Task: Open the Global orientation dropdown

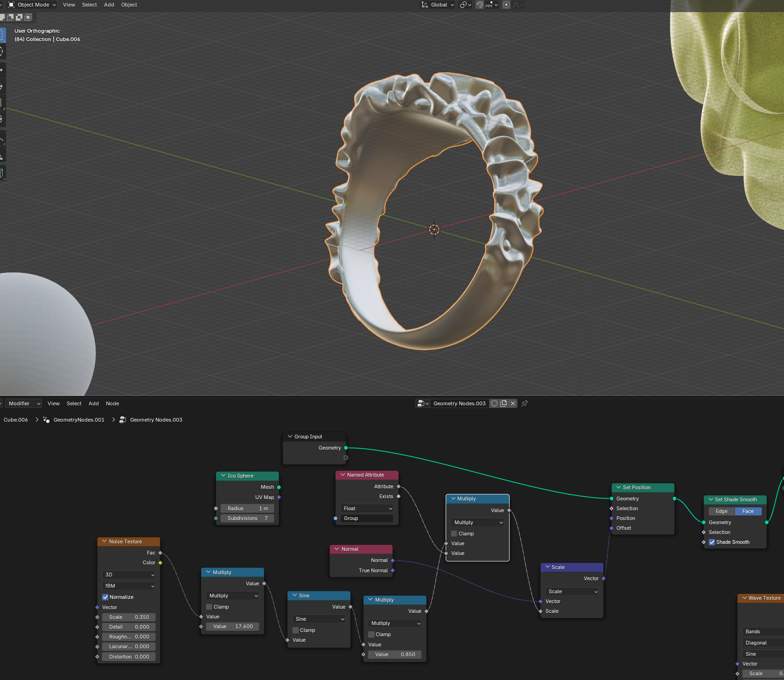Action: (x=438, y=5)
